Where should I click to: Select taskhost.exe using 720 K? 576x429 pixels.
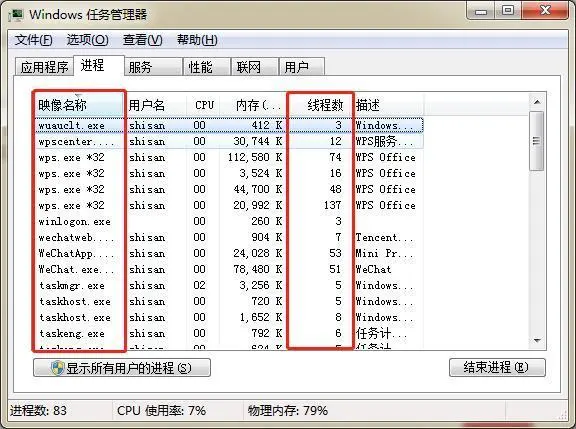pos(229,302)
